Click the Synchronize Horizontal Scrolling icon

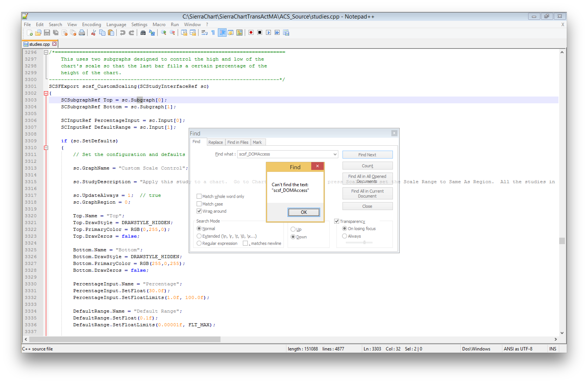click(x=193, y=33)
